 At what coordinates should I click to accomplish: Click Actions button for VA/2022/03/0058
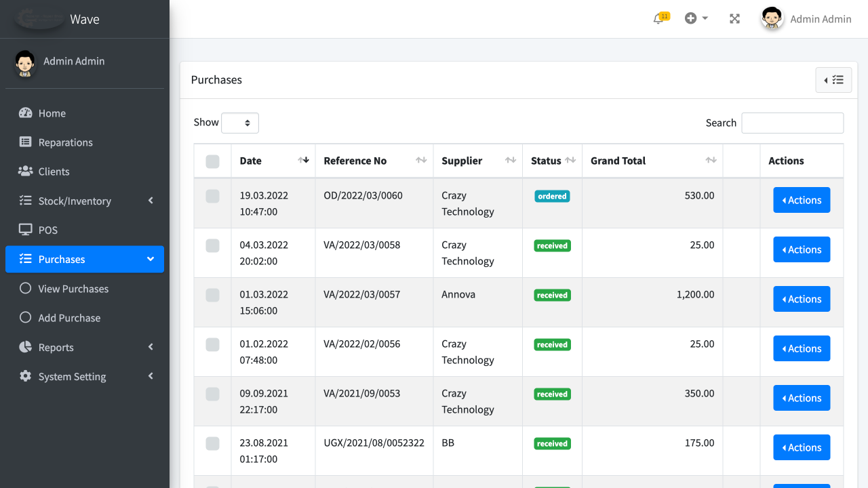tap(802, 249)
